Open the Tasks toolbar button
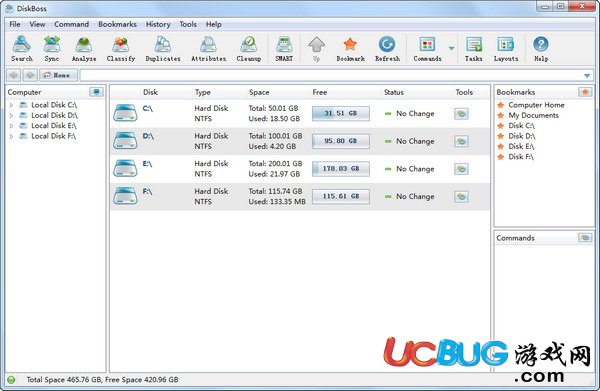 [474, 49]
